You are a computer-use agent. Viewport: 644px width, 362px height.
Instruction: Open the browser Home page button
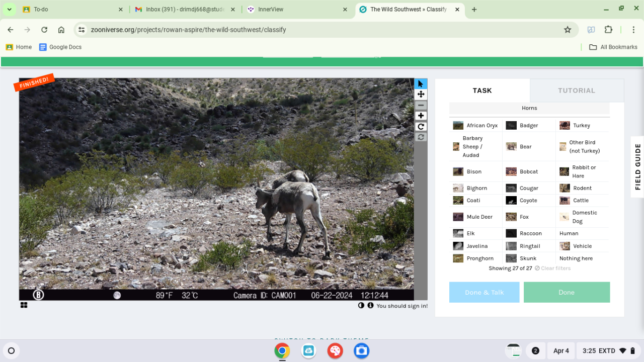[61, 30]
